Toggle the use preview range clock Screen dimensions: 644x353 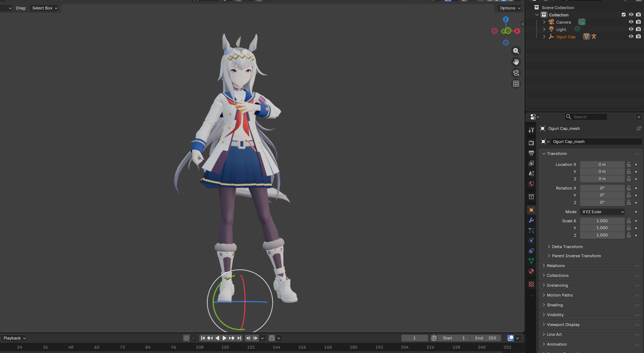[434, 338]
